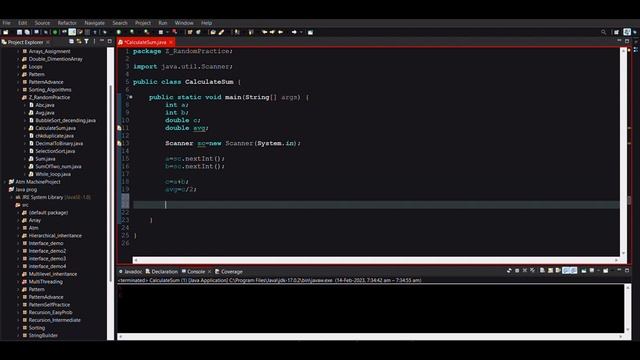The height and width of the screenshot is (360, 640).
Task: Click Remove Launch in Console toolbar
Action: pyautogui.click(x=525, y=271)
